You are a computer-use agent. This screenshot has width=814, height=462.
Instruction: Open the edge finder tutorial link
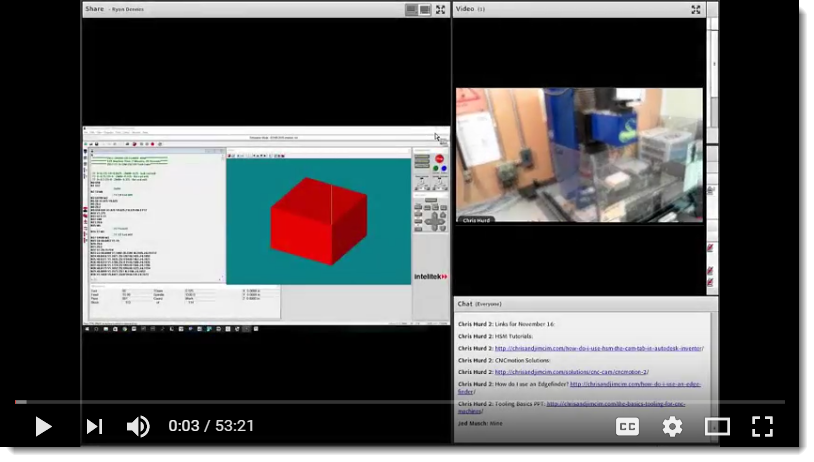click(635, 384)
